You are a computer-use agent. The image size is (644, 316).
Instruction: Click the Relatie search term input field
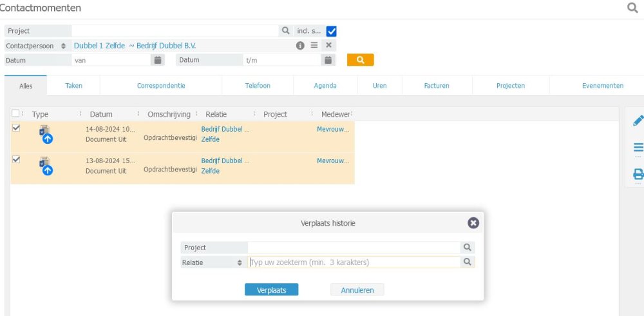click(x=354, y=262)
